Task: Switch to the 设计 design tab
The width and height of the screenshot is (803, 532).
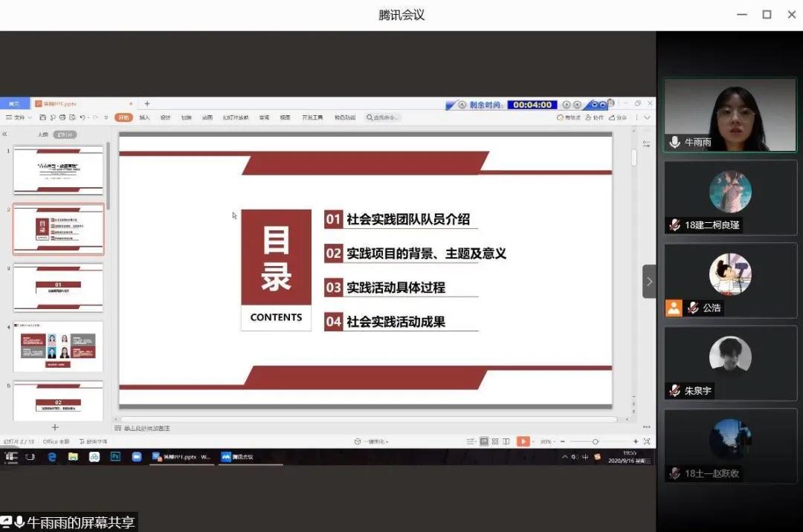Action: (x=165, y=117)
